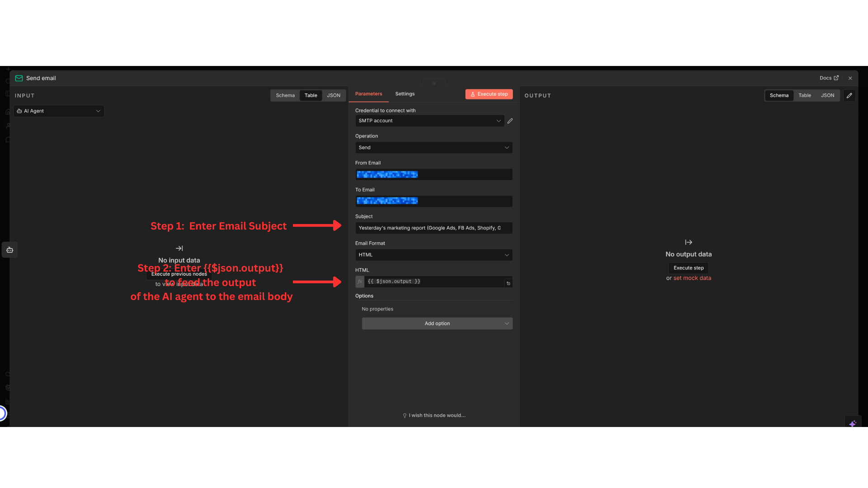Click the green email envelope icon
This screenshot has height=488, width=868.
tap(19, 78)
